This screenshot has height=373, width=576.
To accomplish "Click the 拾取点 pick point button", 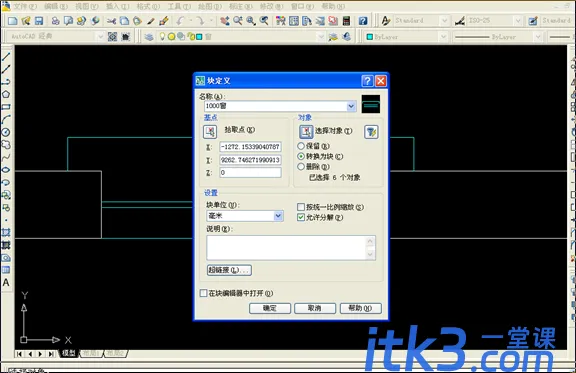I will coord(210,131).
